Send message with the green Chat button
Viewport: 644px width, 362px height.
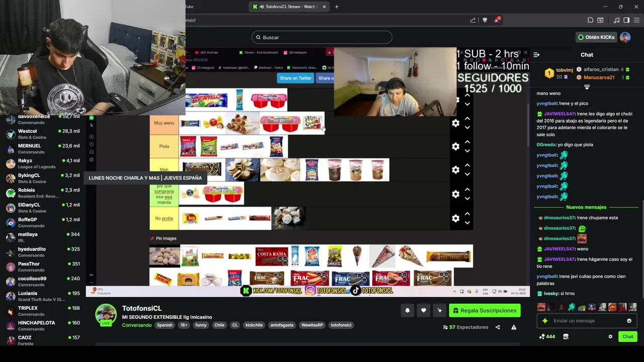coord(628,337)
